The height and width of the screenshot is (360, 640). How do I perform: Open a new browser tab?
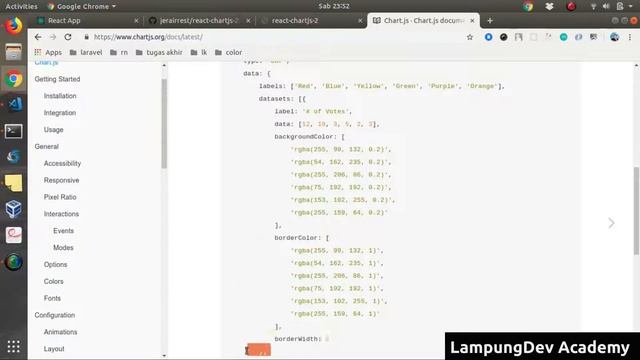490,20
